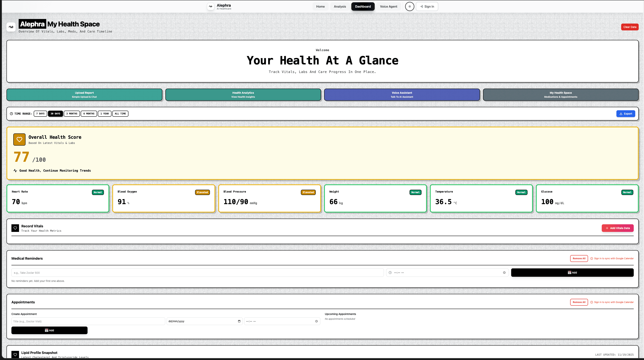Image resolution: width=644 pixels, height=360 pixels.
Task: Click the calendar picker in appointment date field
Action: pyautogui.click(x=238, y=321)
